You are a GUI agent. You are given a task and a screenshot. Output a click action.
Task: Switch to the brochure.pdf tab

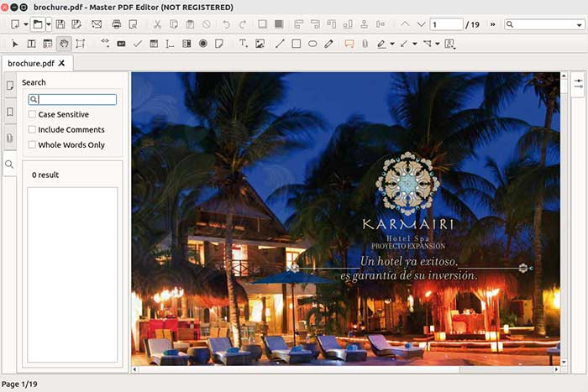31,63
